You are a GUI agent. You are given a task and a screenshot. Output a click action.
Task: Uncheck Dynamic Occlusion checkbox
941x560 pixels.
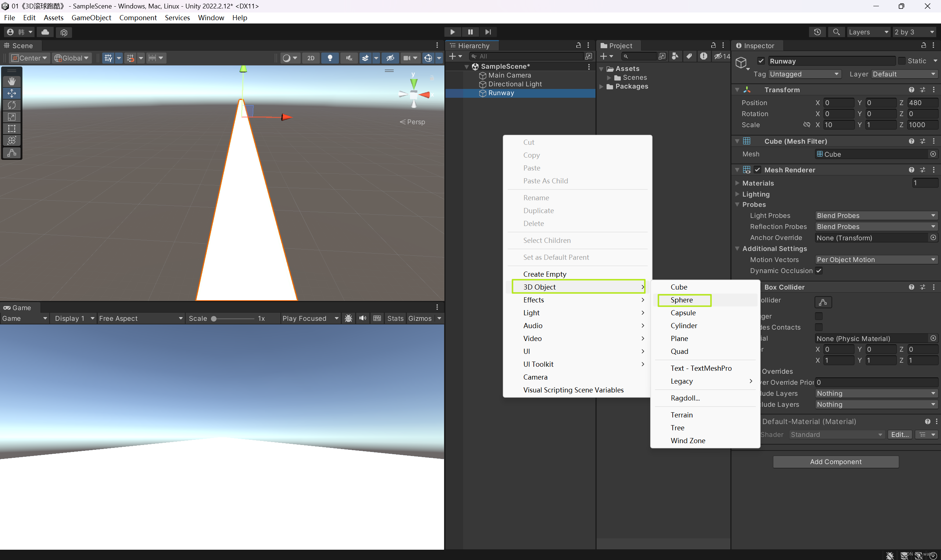pyautogui.click(x=819, y=270)
